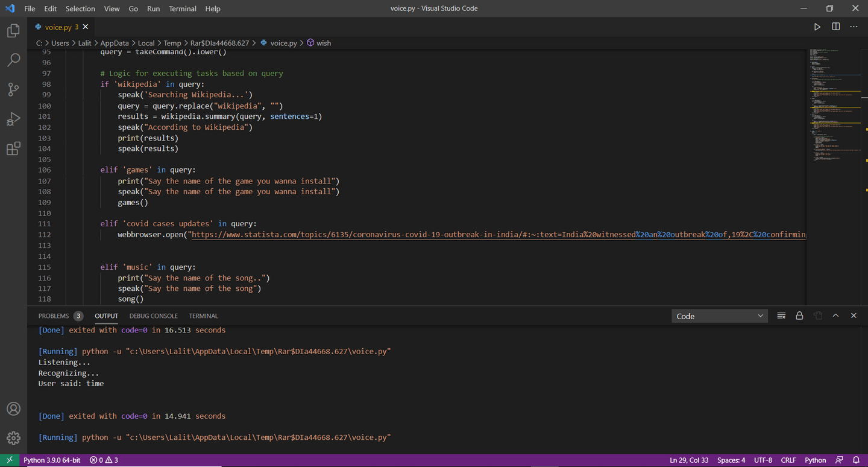868x467 pixels.
Task: Open the Extensions view
Action: [x=13, y=148]
